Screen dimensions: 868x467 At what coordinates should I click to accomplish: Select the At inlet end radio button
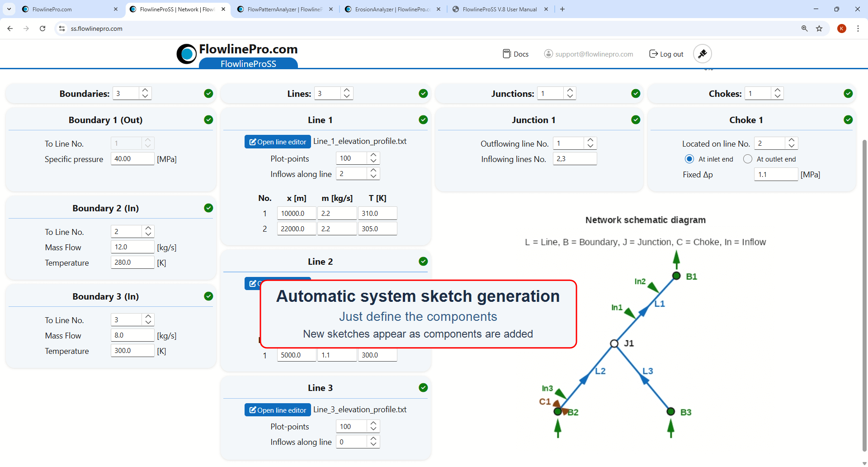[689, 159]
